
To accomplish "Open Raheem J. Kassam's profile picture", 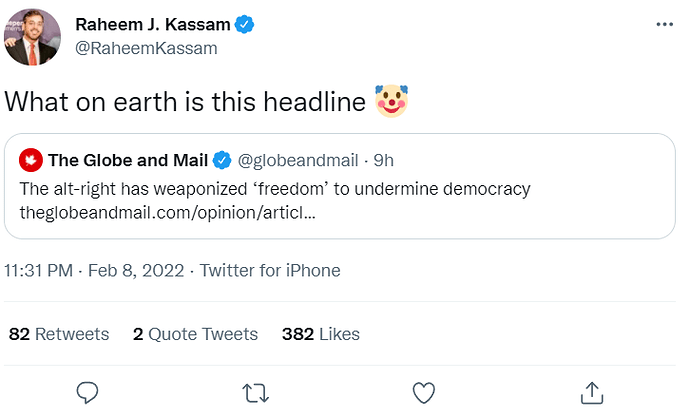I will click(x=32, y=36).
